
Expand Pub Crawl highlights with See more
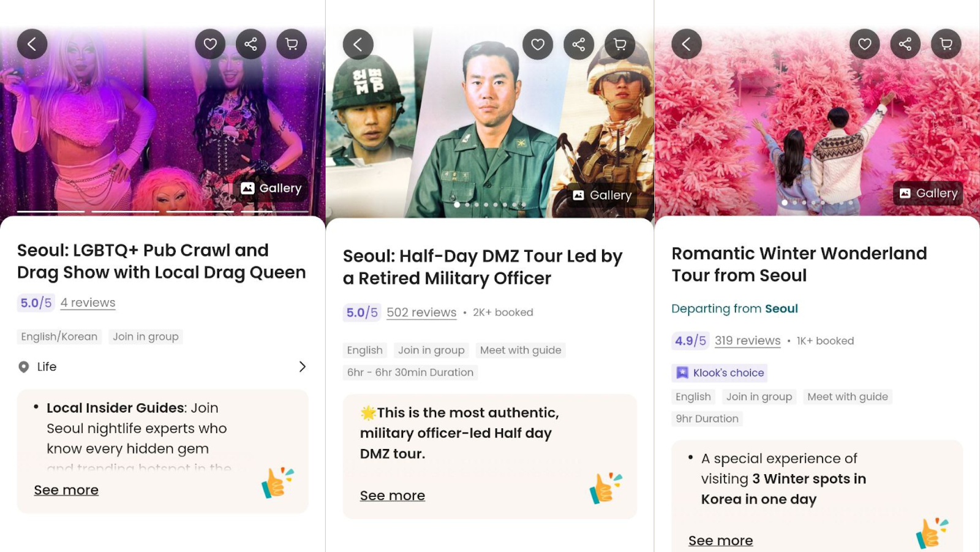click(66, 490)
